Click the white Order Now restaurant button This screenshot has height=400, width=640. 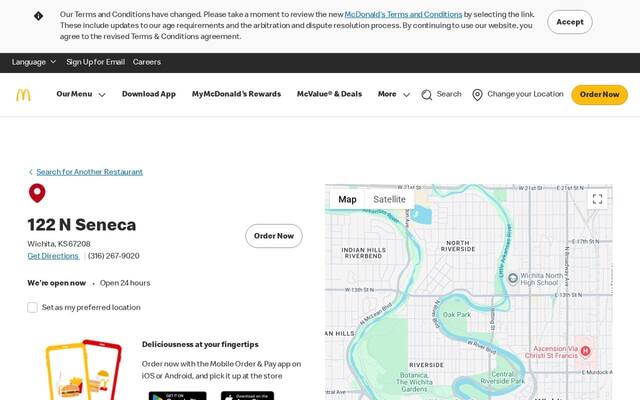(x=274, y=236)
